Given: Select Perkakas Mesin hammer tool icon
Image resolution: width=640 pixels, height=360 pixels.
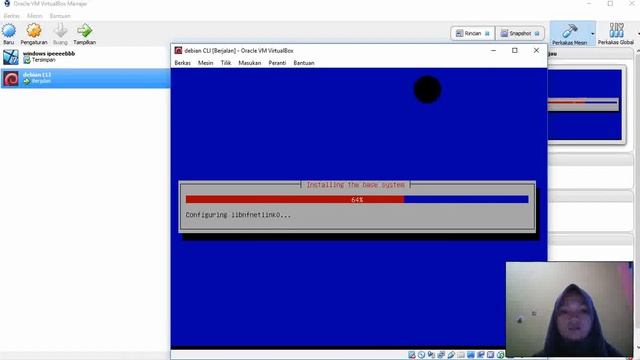Looking at the screenshot, I should click(569, 31).
